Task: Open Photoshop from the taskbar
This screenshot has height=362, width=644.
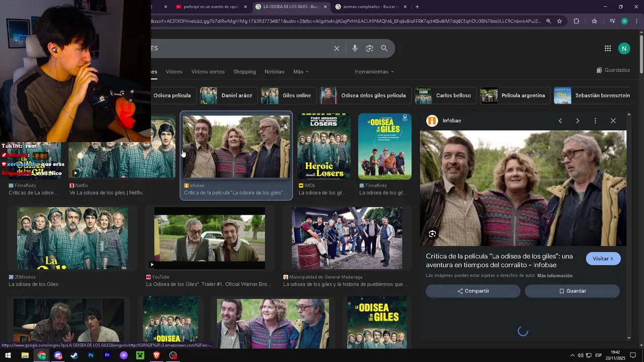Action: 91,355
